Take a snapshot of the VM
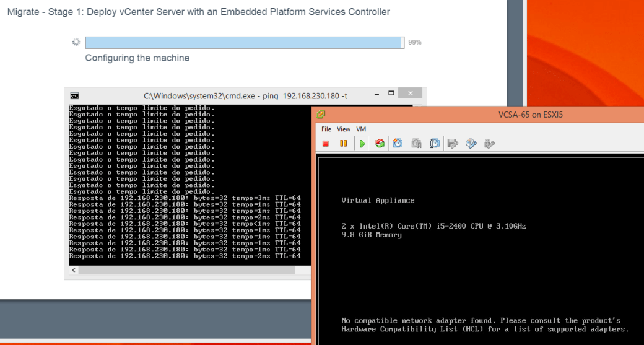 (x=398, y=144)
